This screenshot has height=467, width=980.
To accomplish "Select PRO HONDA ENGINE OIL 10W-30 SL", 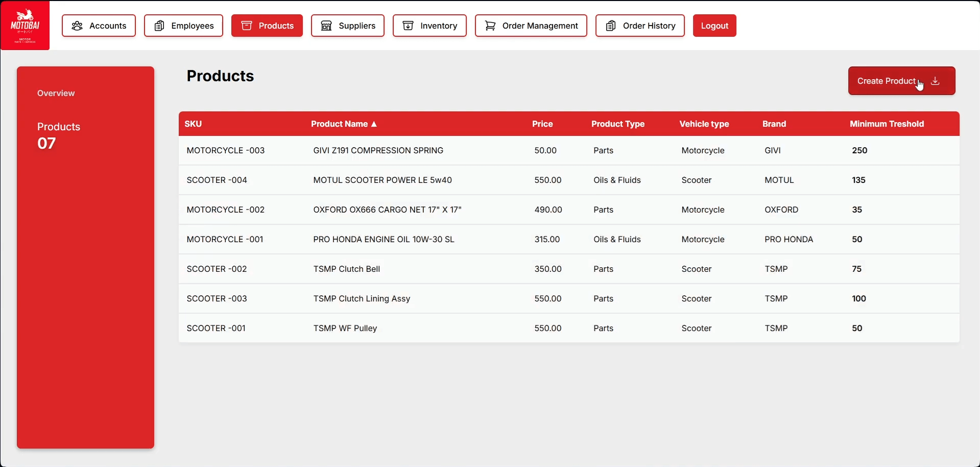I will coord(384,239).
